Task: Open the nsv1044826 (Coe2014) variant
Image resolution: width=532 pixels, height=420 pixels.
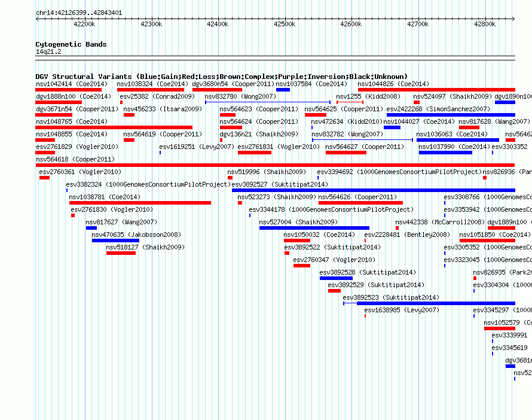Action: click(393, 84)
